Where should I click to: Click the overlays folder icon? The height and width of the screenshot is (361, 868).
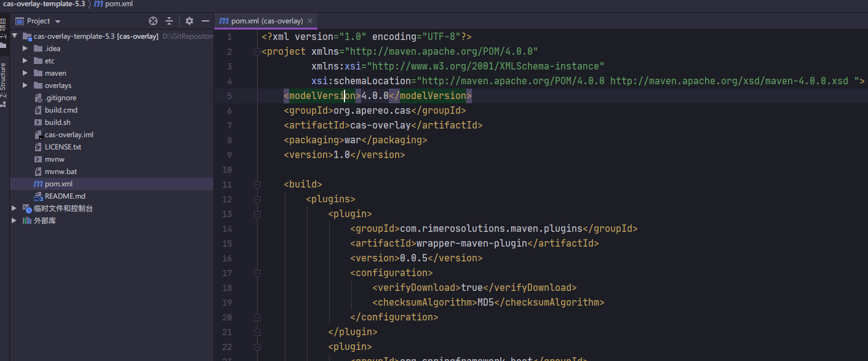38,85
